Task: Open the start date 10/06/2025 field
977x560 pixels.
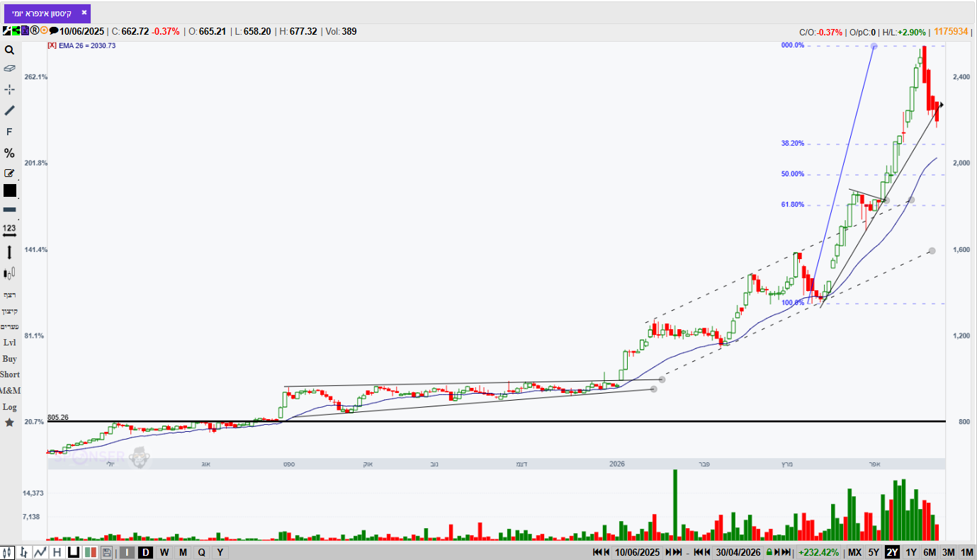Action: point(638,552)
